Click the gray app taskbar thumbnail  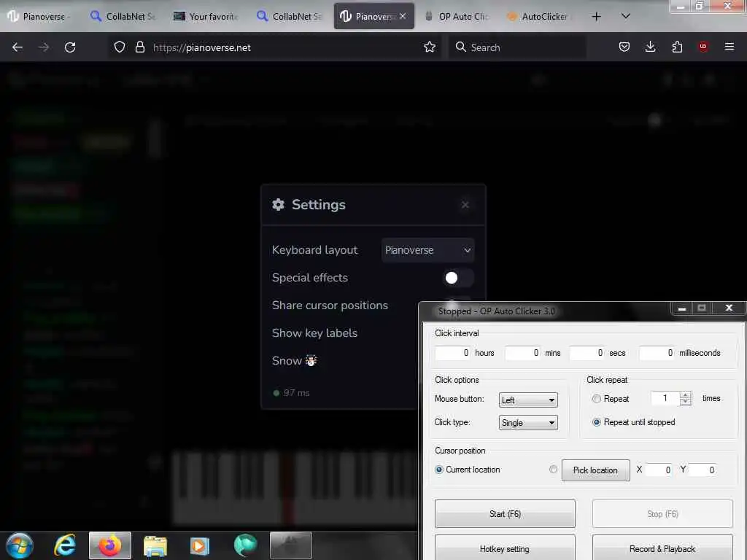(290, 545)
